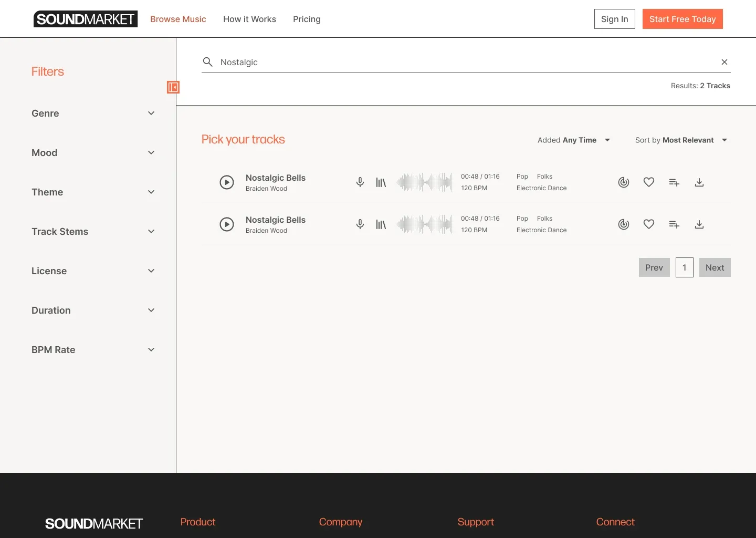Go to the previous page with Prev
Screen dimensions: 756x538
pyautogui.click(x=654, y=267)
